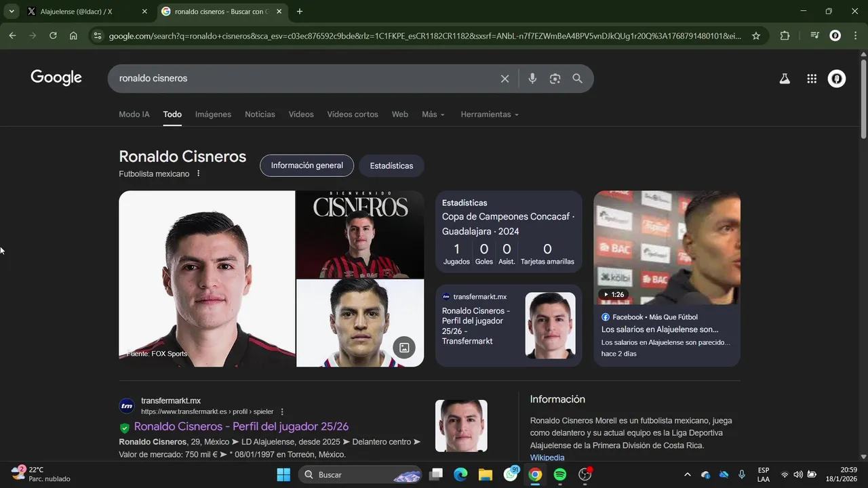The height and width of the screenshot is (488, 868).
Task: Open Spotify from the taskbar
Action: (560, 474)
